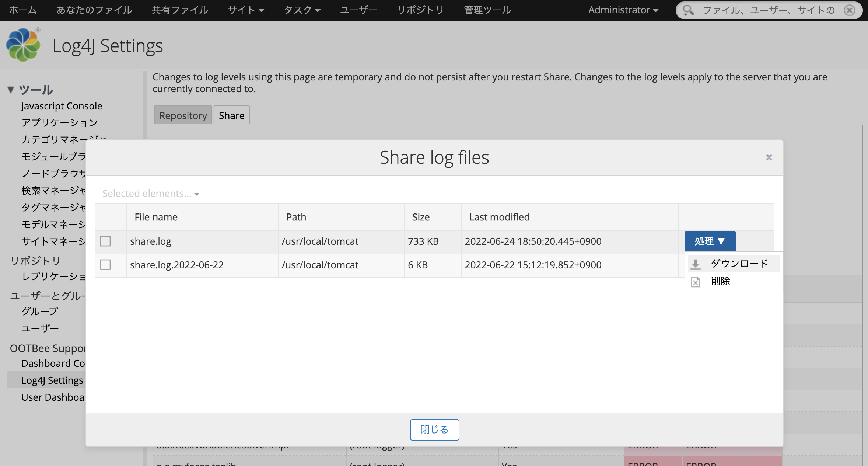Screen dimensions: 868x466
Task: Click the delete icon next to 削除
Action: click(x=696, y=282)
